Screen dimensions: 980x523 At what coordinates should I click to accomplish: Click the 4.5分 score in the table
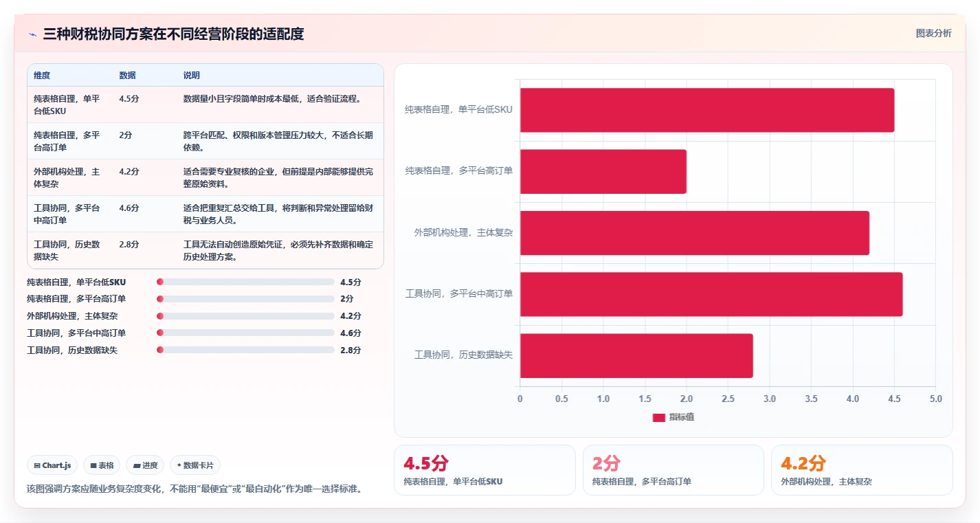pyautogui.click(x=129, y=99)
